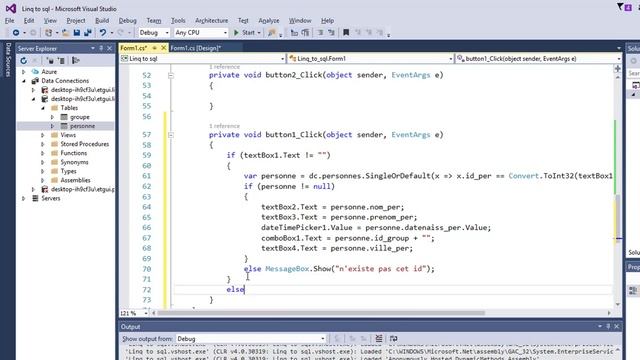Open the Build menu
The width and height of the screenshot is (640, 360).
[x=102, y=20]
